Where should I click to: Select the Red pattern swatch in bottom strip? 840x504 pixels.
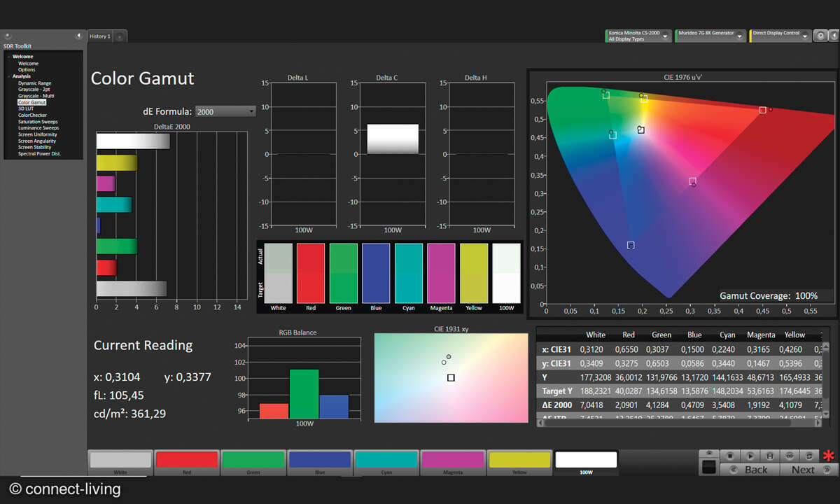(186, 463)
